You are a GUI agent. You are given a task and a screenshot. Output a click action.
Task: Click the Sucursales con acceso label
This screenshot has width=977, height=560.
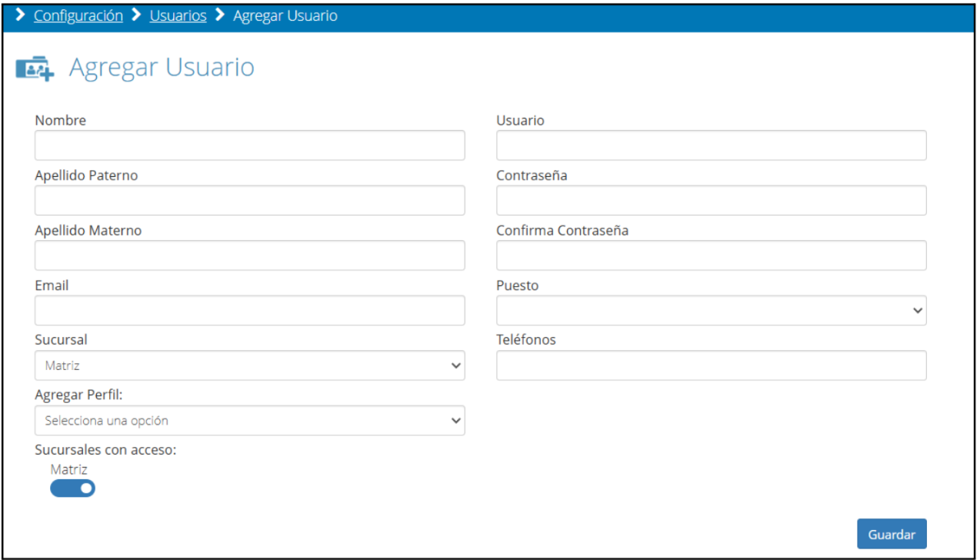click(105, 450)
